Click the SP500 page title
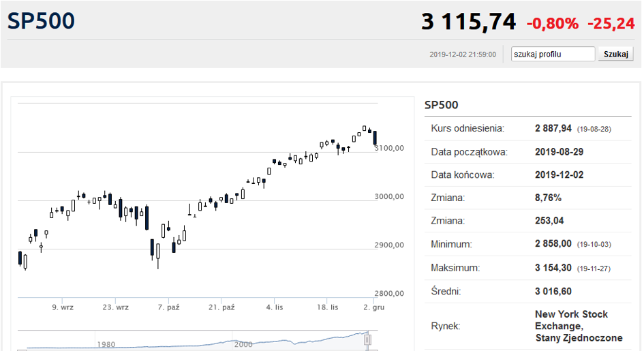Screen dimensions: 644x351 click(41, 21)
